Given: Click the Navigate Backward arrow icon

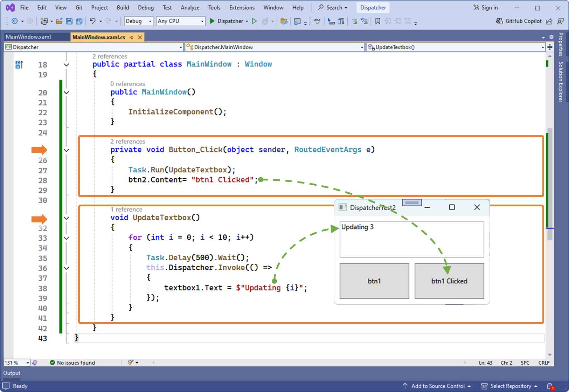Looking at the screenshot, I should tap(15, 21).
